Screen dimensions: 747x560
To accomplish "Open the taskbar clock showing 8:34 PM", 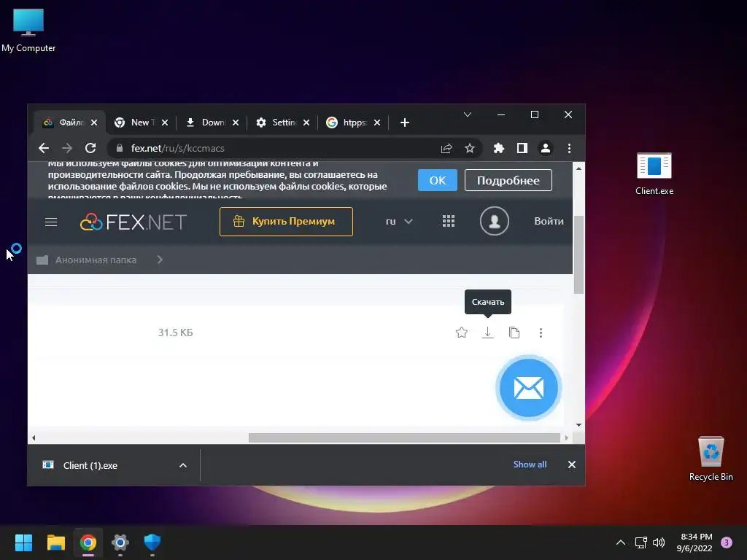I will coord(694,542).
